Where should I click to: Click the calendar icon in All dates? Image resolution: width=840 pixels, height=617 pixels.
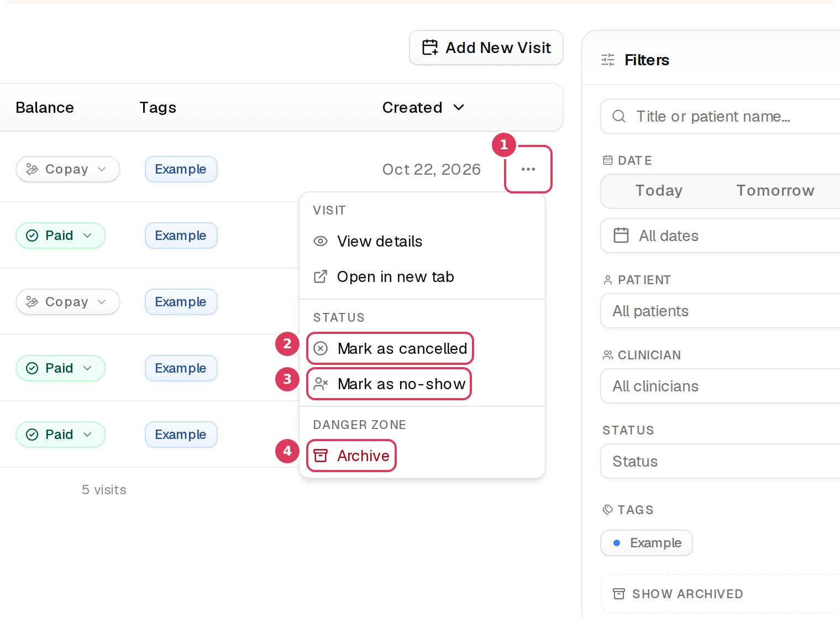pyautogui.click(x=621, y=236)
